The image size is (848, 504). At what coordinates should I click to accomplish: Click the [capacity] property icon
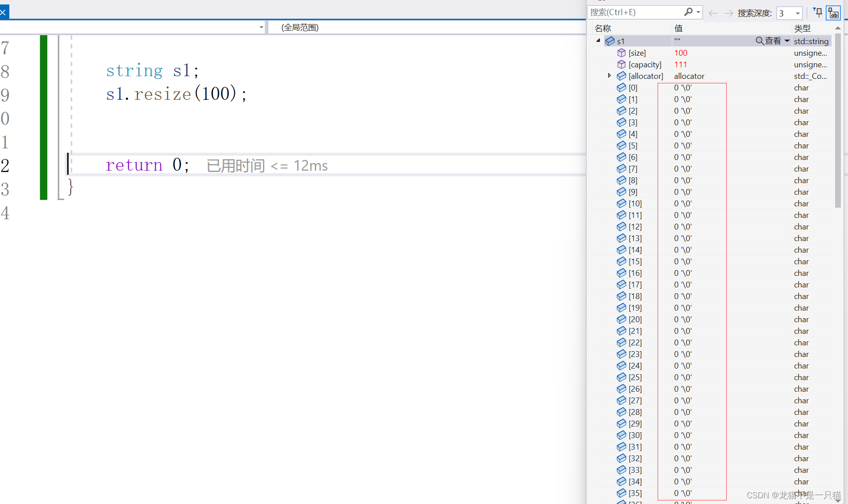[x=622, y=64]
